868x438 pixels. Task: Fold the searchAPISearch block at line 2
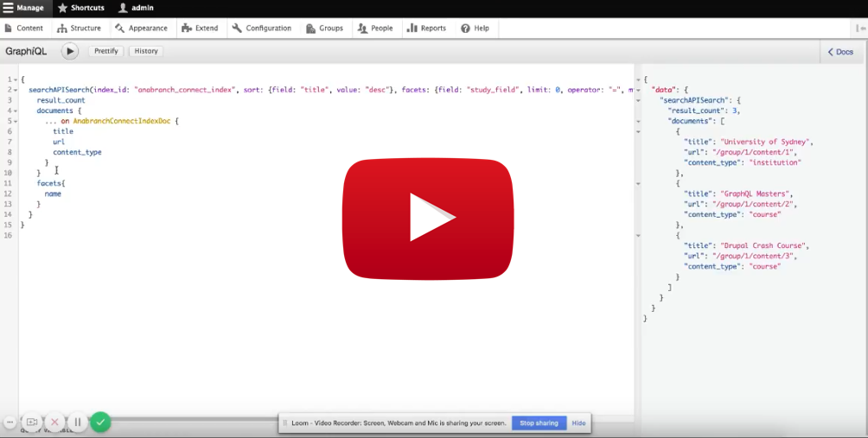pyautogui.click(x=16, y=90)
